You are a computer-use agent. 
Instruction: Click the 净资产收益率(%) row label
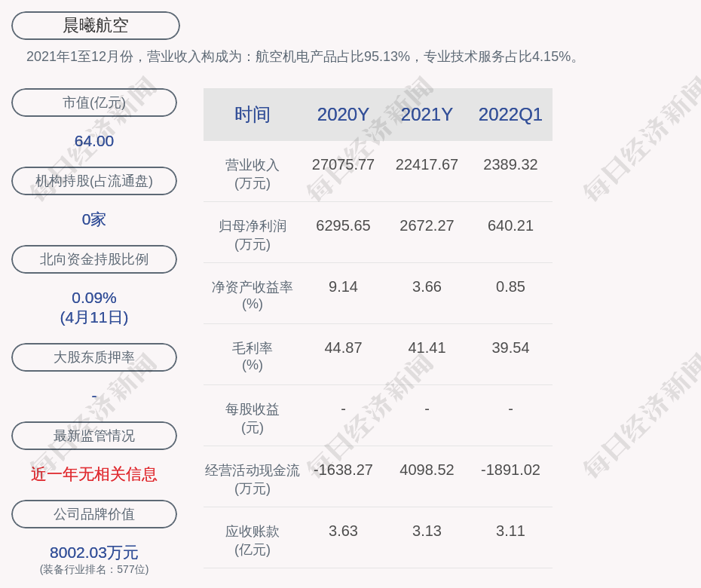pos(253,296)
